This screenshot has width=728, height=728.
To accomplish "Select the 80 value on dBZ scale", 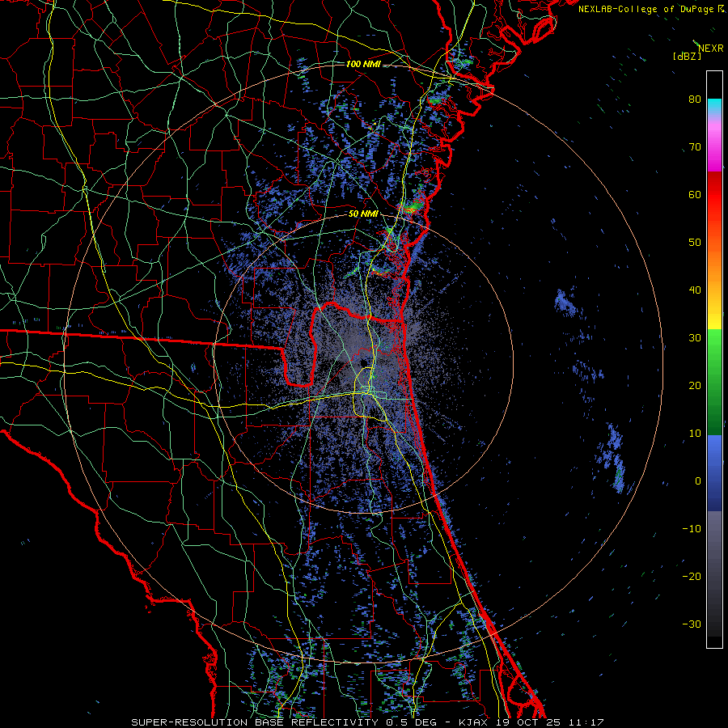I will (695, 99).
